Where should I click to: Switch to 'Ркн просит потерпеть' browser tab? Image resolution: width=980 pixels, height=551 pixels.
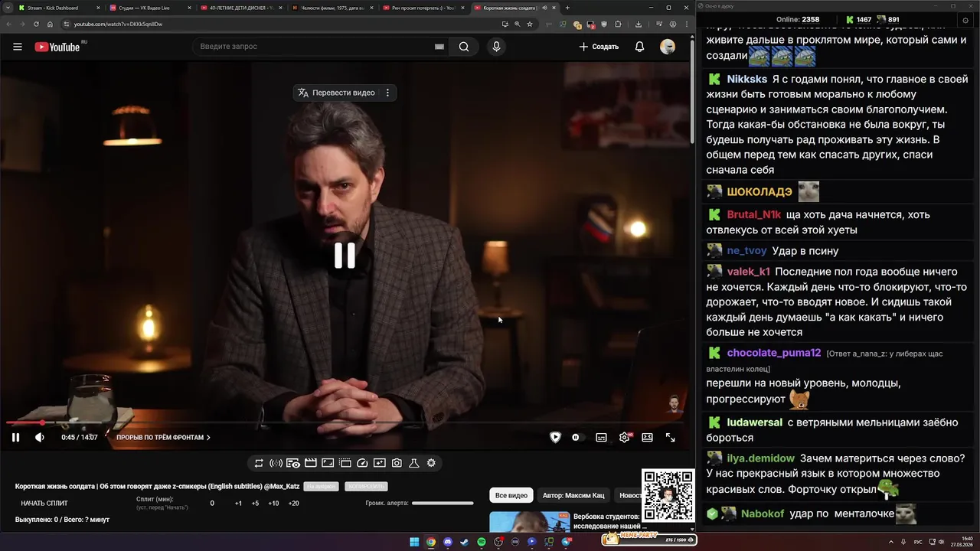[x=422, y=8]
